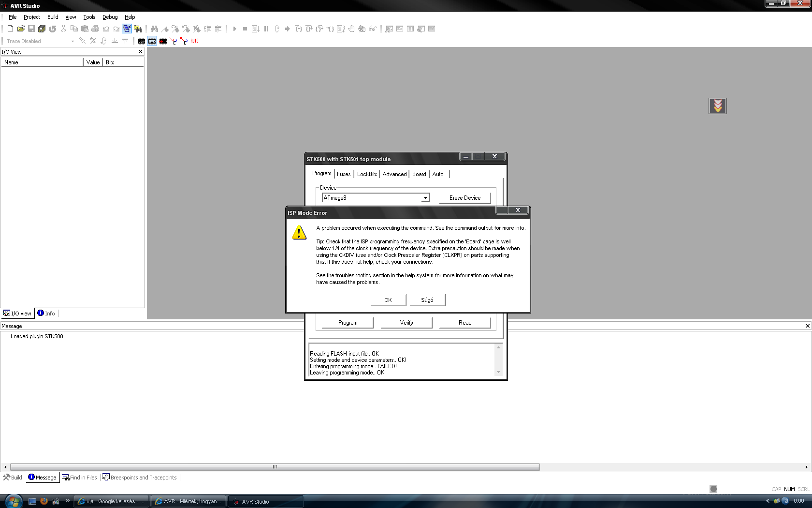This screenshot has width=812, height=508.
Task: Click the Erase Device button
Action: [x=465, y=198]
